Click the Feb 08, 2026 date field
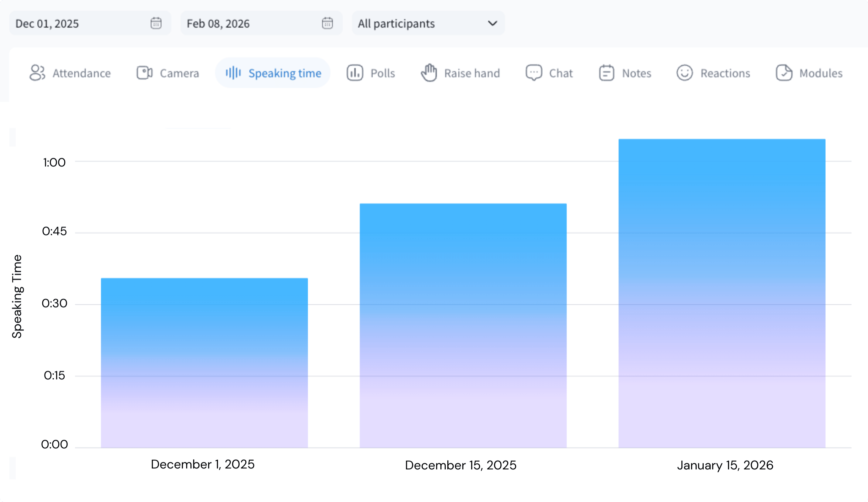Screen dimensions: 868x502 pos(218,23)
